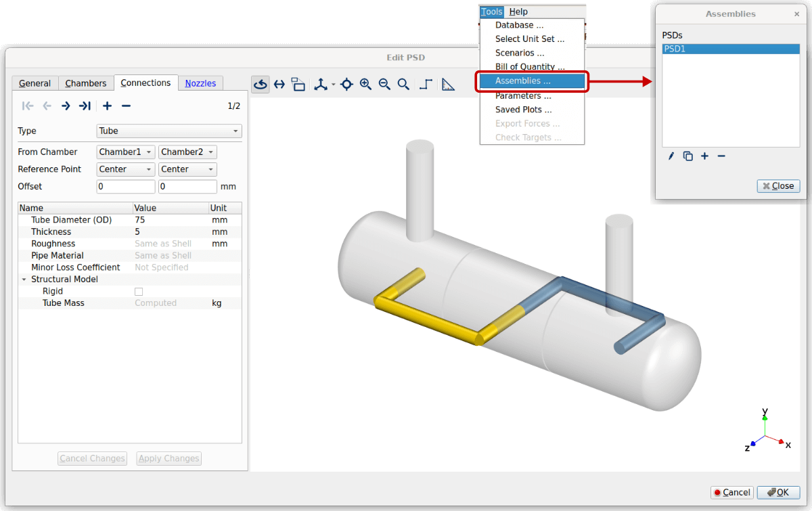812x511 pixels.
Task: Click the zoom out magnifier icon
Action: pyautogui.click(x=384, y=84)
